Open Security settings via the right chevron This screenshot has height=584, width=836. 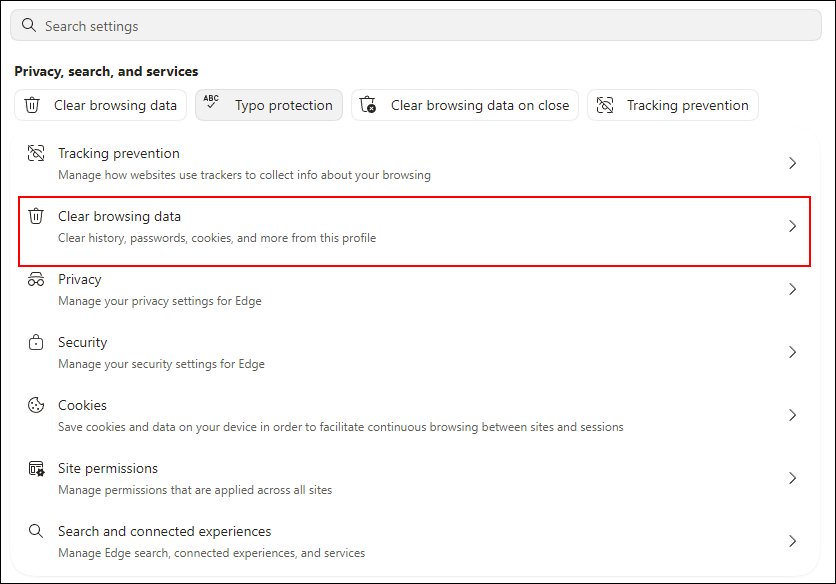(792, 352)
